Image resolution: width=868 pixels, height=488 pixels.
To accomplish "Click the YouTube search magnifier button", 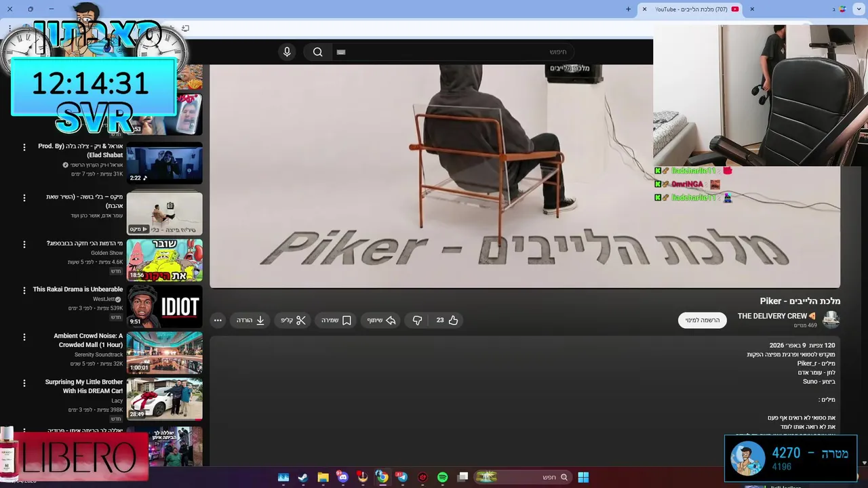I will pyautogui.click(x=317, y=52).
